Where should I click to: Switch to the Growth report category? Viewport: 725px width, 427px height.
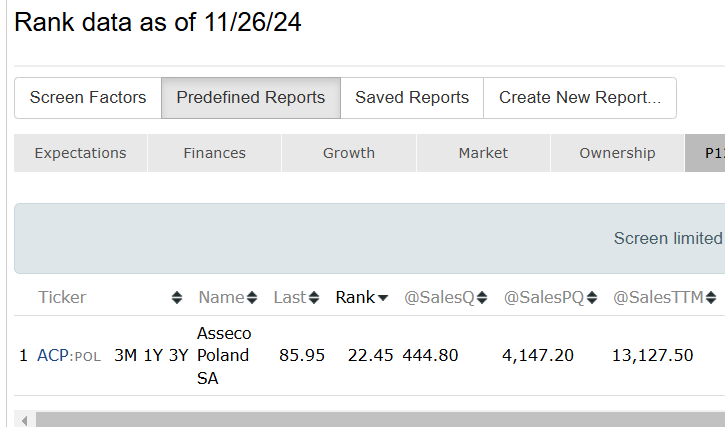[348, 153]
